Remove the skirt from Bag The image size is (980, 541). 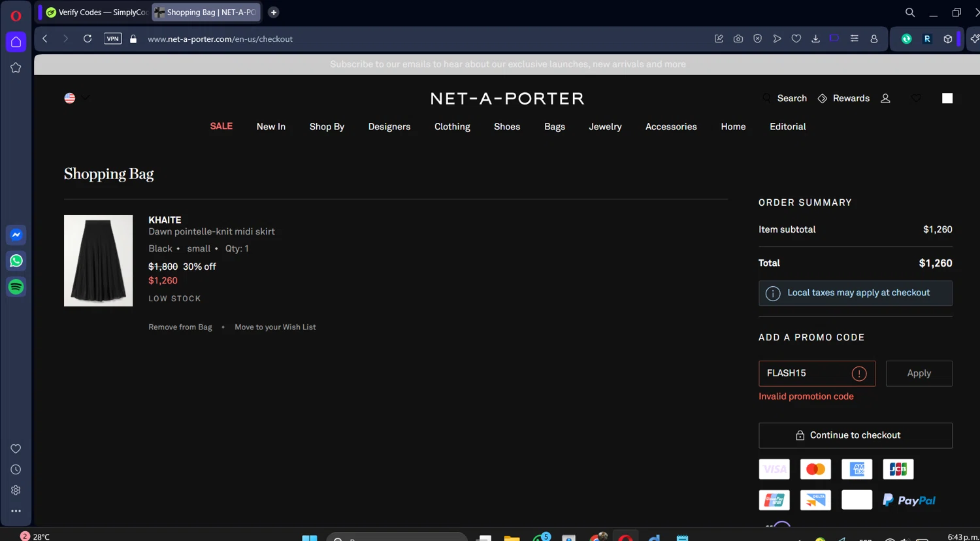click(x=180, y=327)
